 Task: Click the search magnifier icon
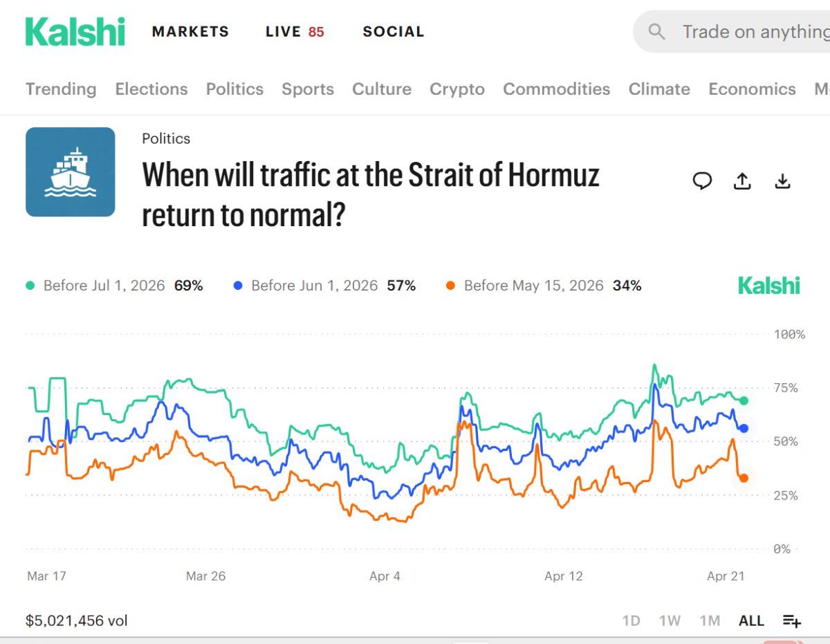click(x=657, y=32)
